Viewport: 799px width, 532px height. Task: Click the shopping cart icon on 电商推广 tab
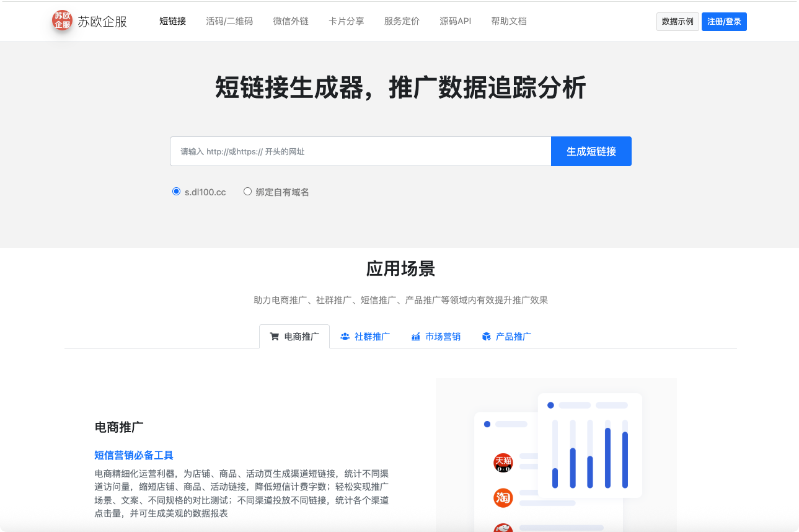coord(275,337)
